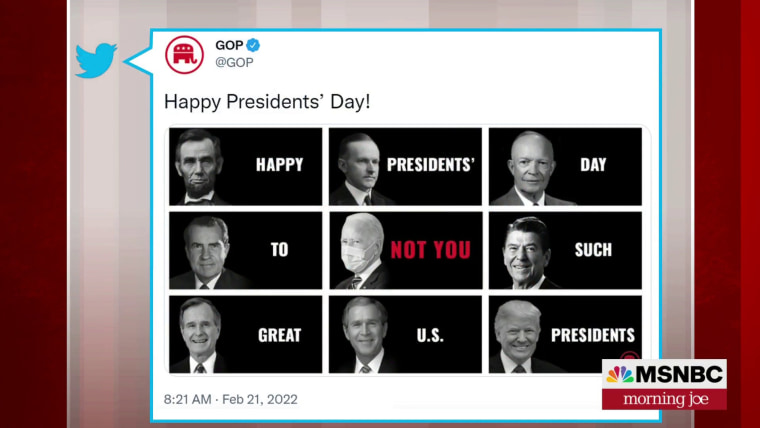Click the MSNBC peacock logo
Viewport: 760px width, 428px height.
620,374
